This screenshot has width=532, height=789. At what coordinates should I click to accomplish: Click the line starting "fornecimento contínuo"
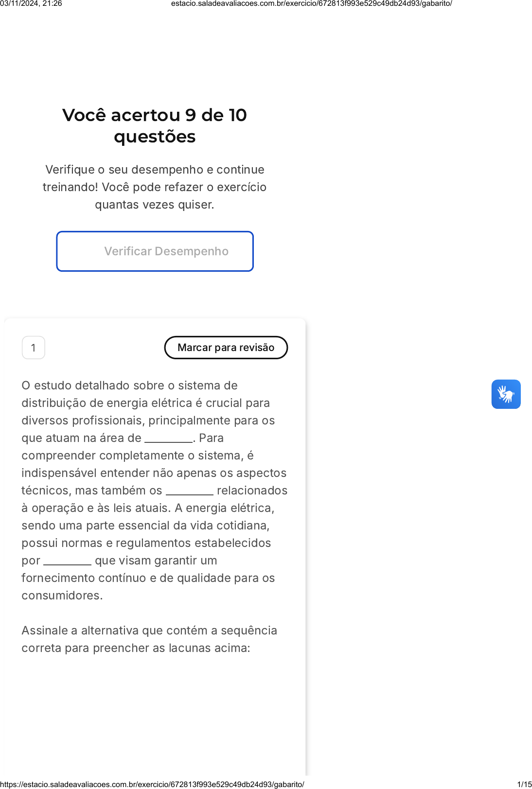click(x=148, y=578)
